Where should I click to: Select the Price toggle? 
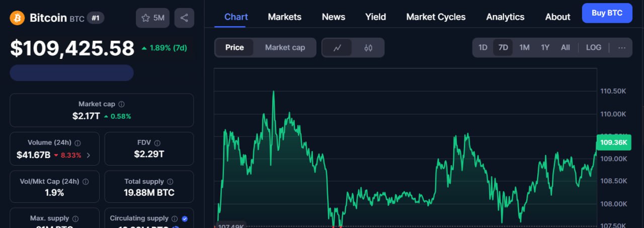tap(234, 48)
